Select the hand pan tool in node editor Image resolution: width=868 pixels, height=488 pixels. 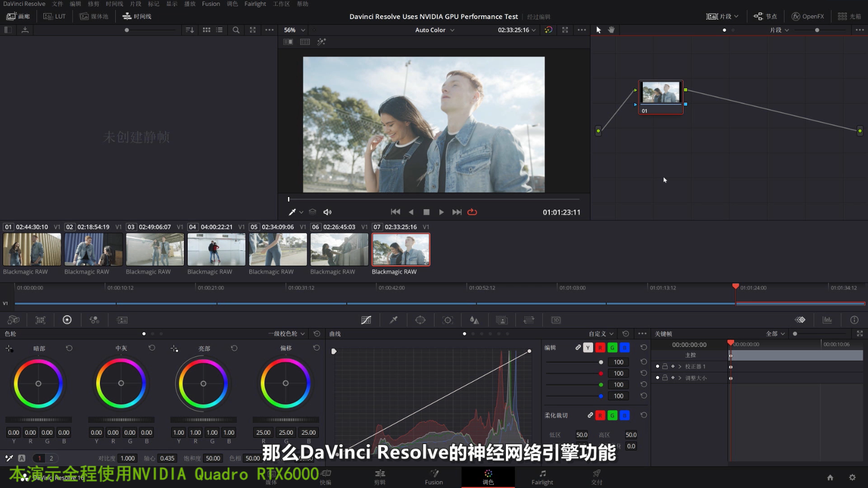coord(612,30)
